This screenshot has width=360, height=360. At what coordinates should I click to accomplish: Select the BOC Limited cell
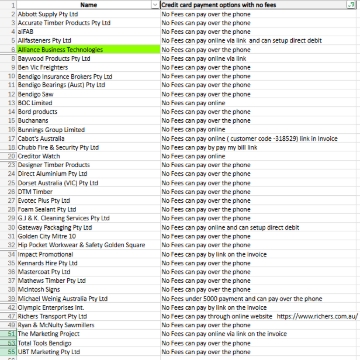tap(88, 103)
